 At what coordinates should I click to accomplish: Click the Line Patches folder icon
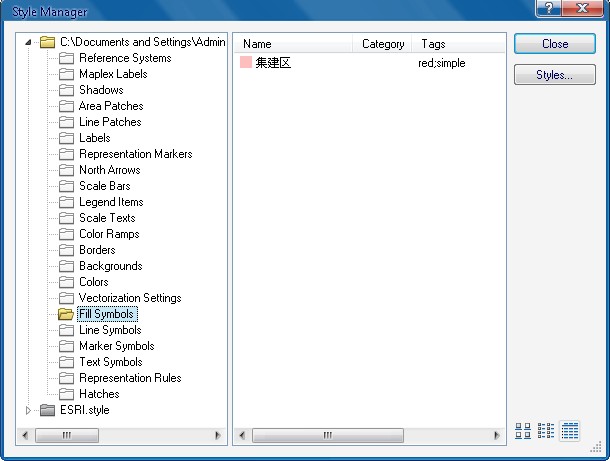coord(67,122)
